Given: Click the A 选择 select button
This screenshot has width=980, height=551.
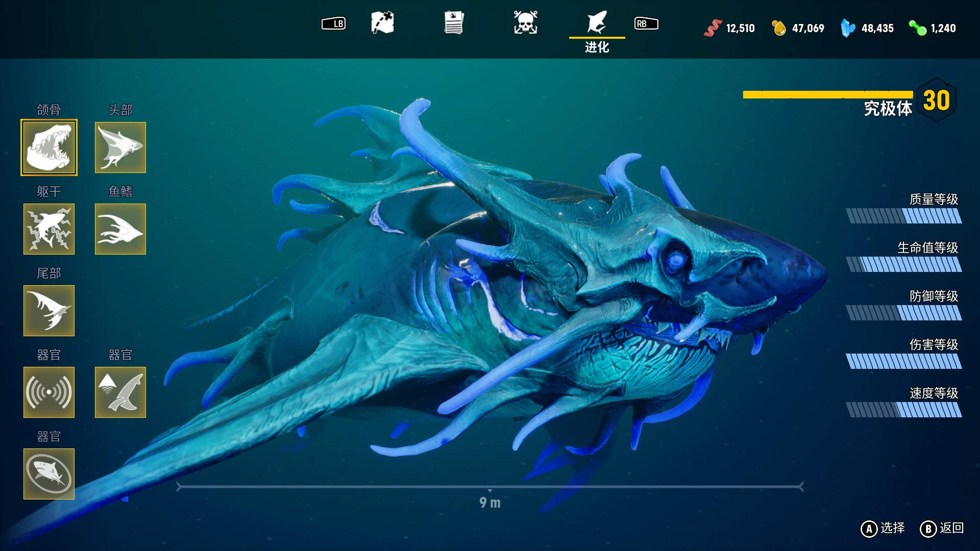Looking at the screenshot, I should (x=883, y=529).
